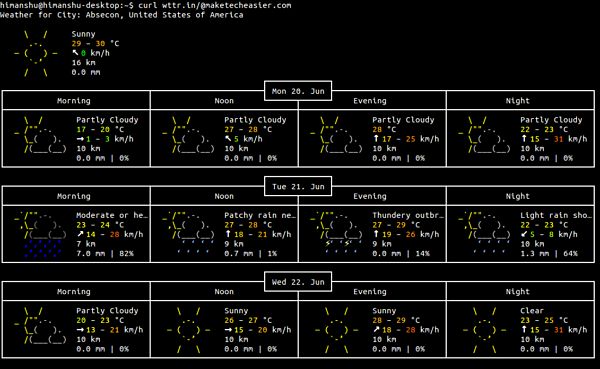600x369 pixels.
Task: Click the current "29 - 30 °C" temperature
Action: 95,43
